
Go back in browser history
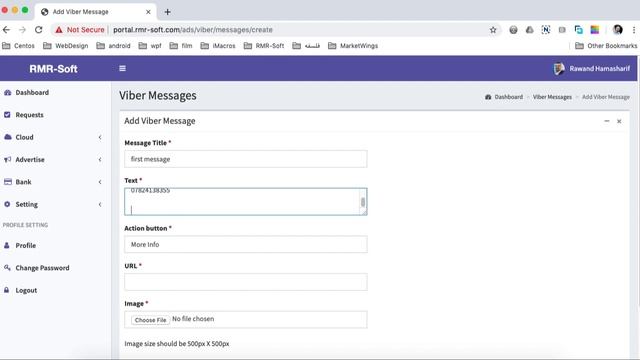[6, 30]
